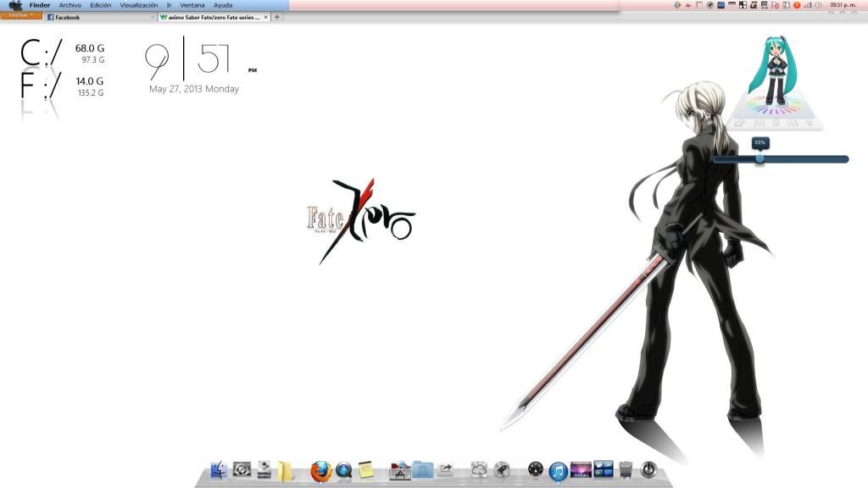Image resolution: width=868 pixels, height=488 pixels.
Task: Switch to anime Saber Fate/zero tab
Action: point(214,17)
